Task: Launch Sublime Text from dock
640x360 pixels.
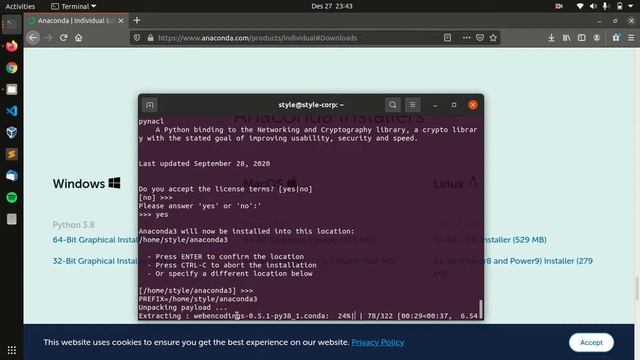Action: [11, 154]
